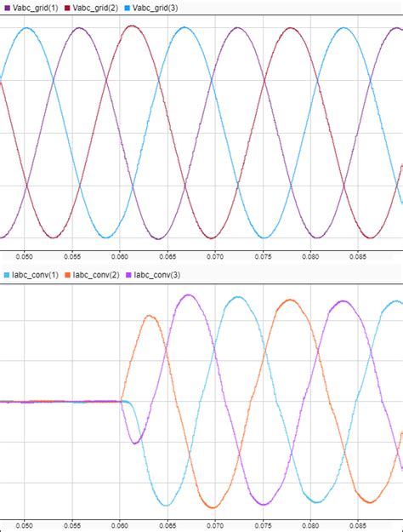
Task: Click the orange current peak after 0.060
Action: click(x=150, y=316)
